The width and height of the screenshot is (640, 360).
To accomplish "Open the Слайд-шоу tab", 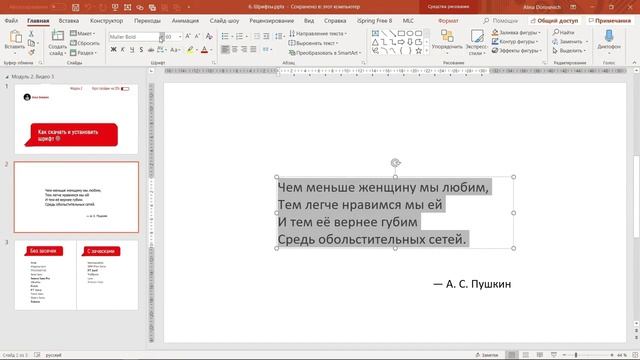I will point(224,20).
